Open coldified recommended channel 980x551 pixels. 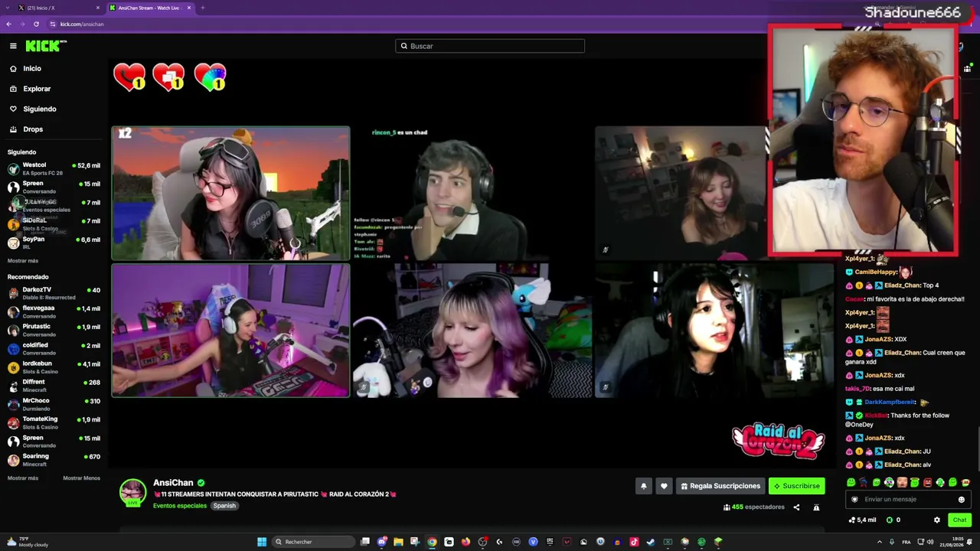click(54, 348)
